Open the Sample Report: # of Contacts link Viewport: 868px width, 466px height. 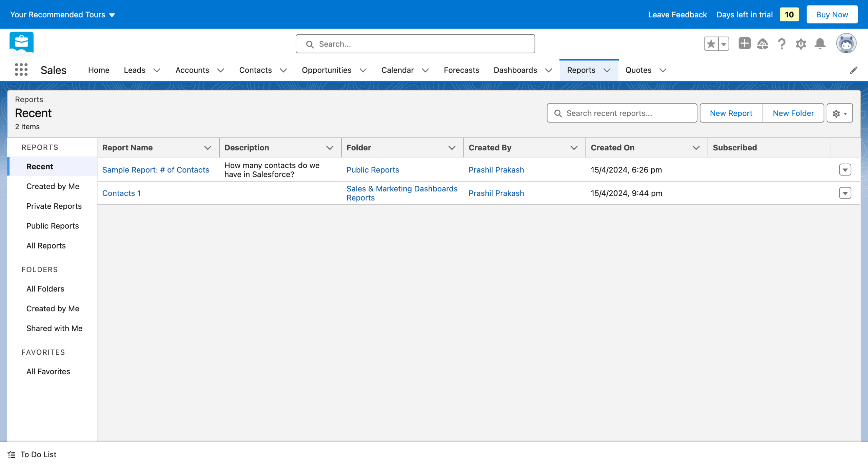coord(156,170)
